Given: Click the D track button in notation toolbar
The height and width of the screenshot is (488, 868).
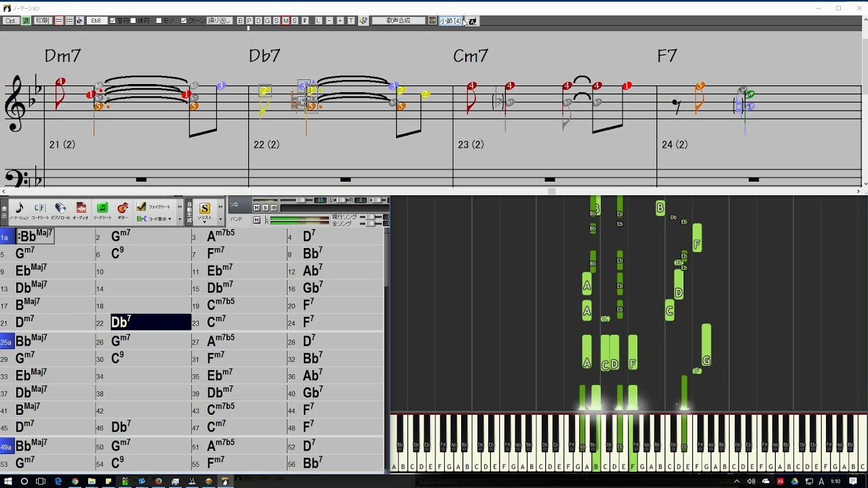Looking at the screenshot, I should [x=258, y=21].
